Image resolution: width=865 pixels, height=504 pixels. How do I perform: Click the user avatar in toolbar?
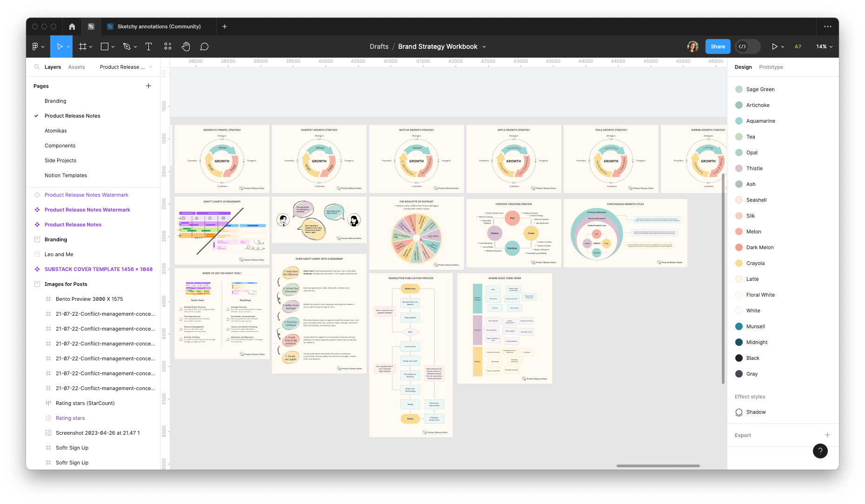click(x=693, y=46)
